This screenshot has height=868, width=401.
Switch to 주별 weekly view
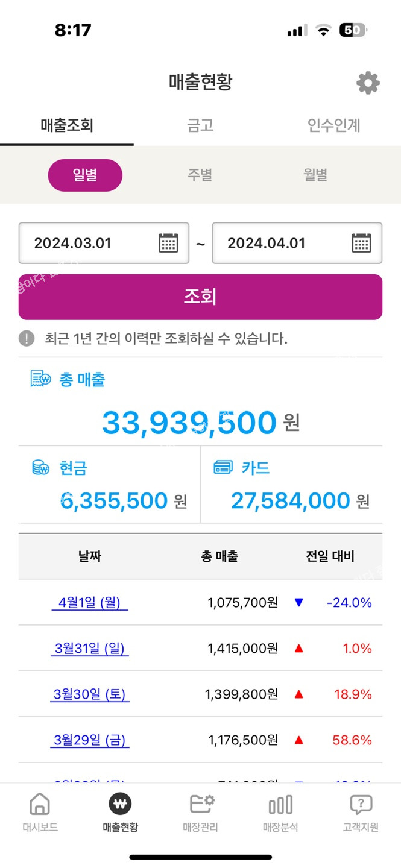(200, 175)
